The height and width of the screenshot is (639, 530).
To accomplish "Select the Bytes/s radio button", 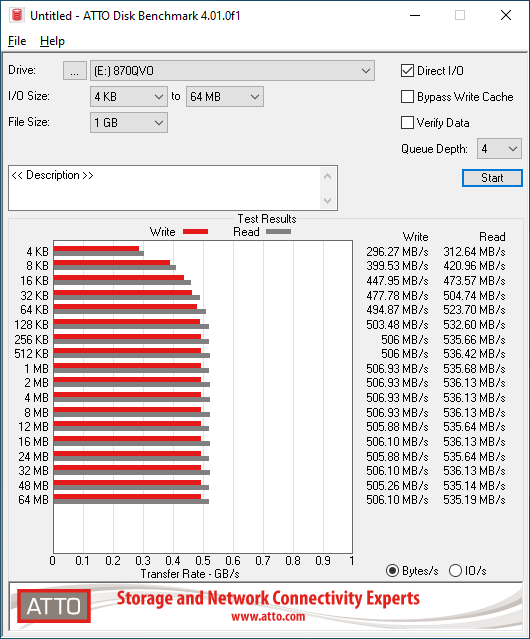I will coord(392,571).
